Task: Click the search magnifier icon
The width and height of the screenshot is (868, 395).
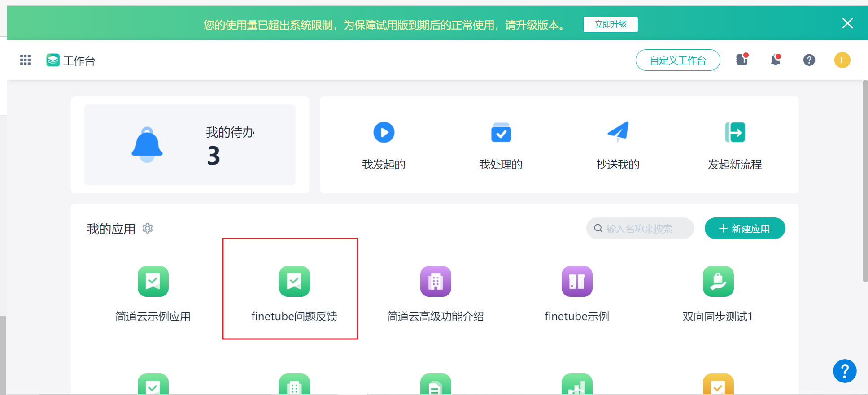Action: [x=598, y=228]
